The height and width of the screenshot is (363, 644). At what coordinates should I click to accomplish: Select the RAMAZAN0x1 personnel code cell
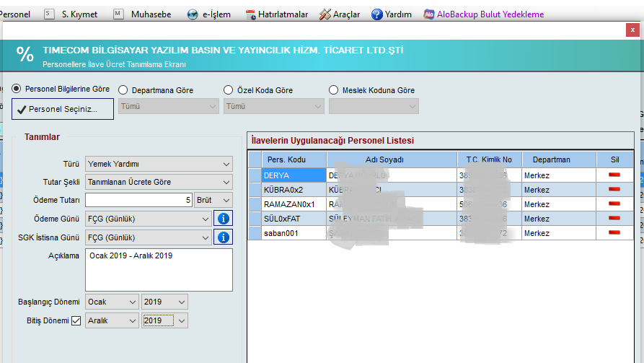[x=294, y=204]
